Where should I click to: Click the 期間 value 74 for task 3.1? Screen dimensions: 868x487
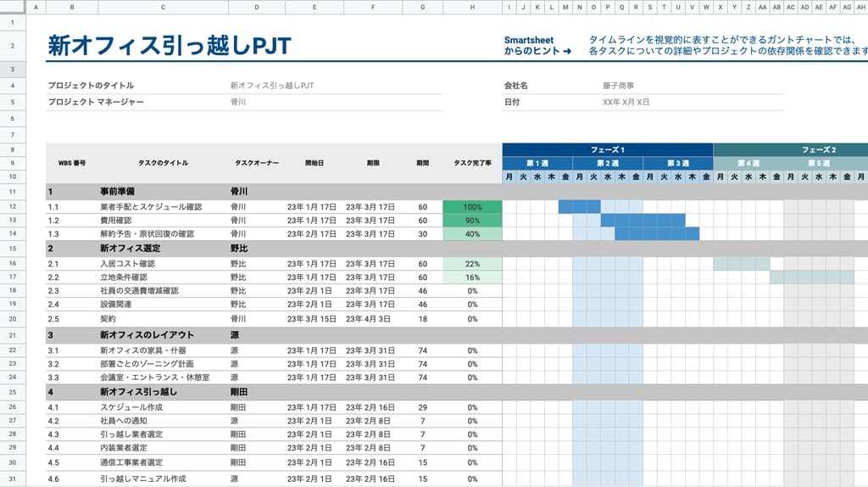422,350
